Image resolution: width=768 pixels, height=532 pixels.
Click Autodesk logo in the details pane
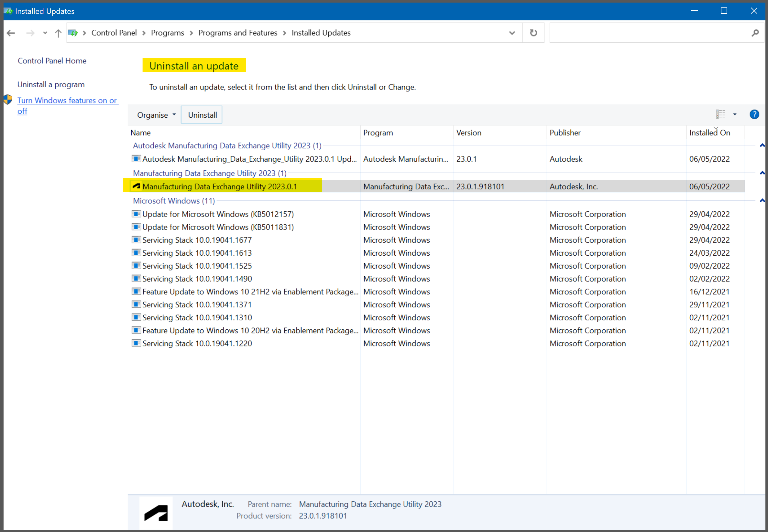tap(156, 513)
